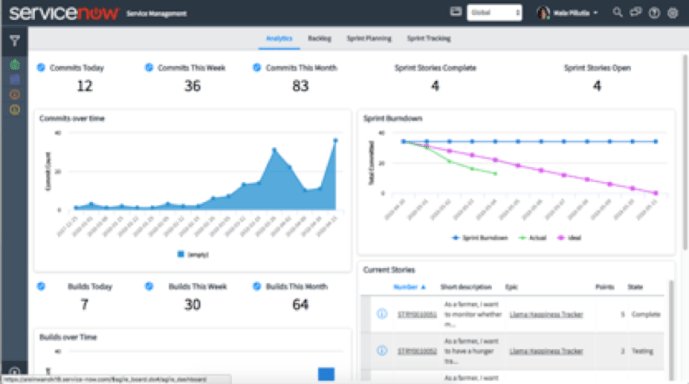Screen dimensions: 689x384
Task: Open the Sprint Planning tab
Action: (369, 39)
